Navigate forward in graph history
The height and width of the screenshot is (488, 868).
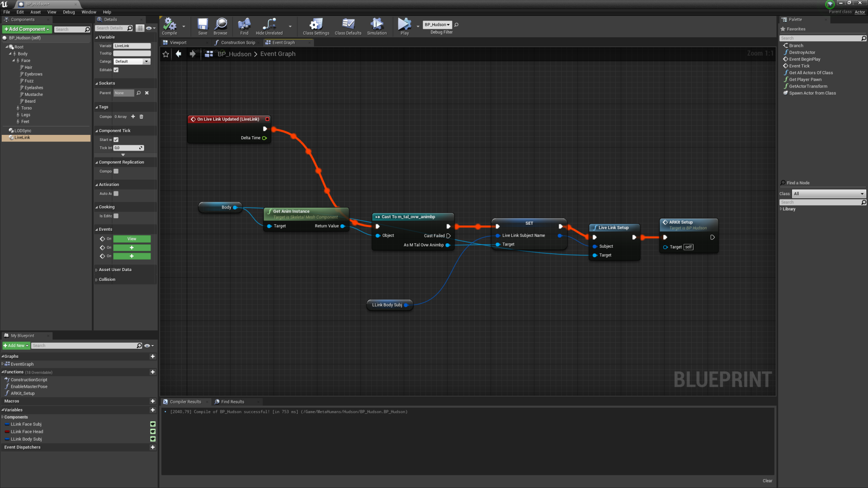click(x=193, y=54)
